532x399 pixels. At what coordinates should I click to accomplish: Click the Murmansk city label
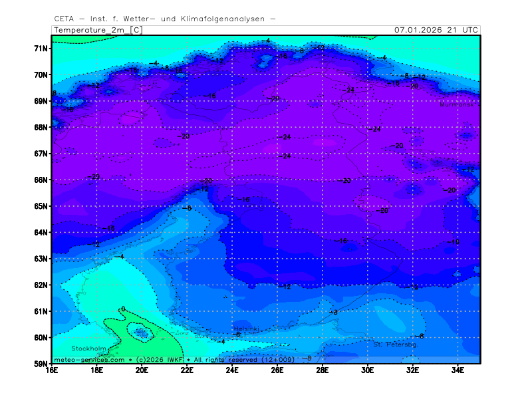coord(457,104)
